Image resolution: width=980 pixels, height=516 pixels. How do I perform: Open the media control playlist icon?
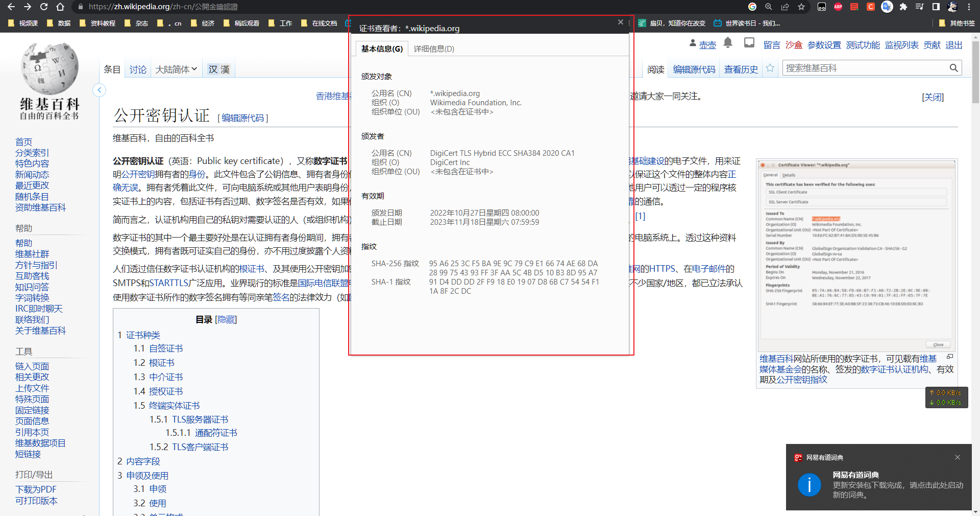click(x=919, y=7)
